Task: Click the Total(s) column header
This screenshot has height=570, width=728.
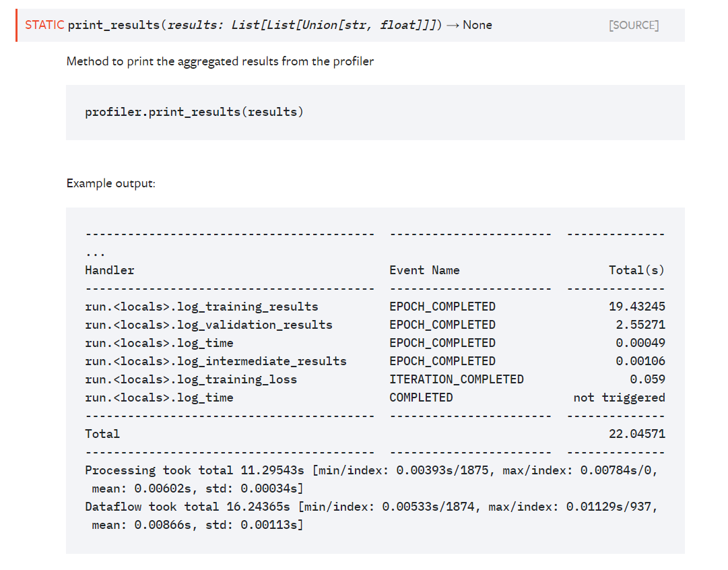Action: click(636, 270)
